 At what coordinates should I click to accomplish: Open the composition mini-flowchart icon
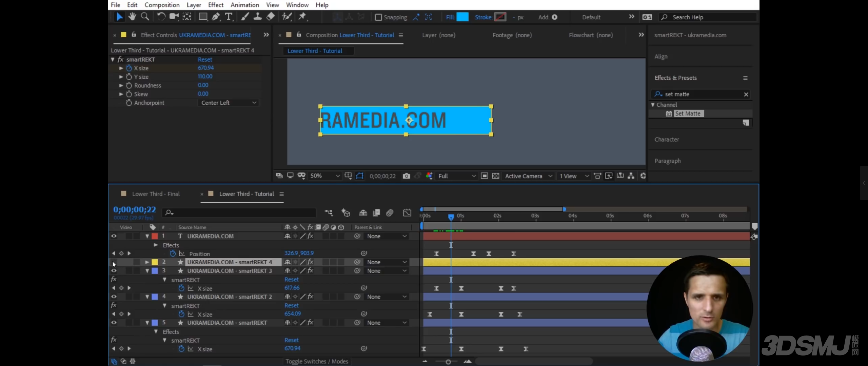(x=329, y=213)
